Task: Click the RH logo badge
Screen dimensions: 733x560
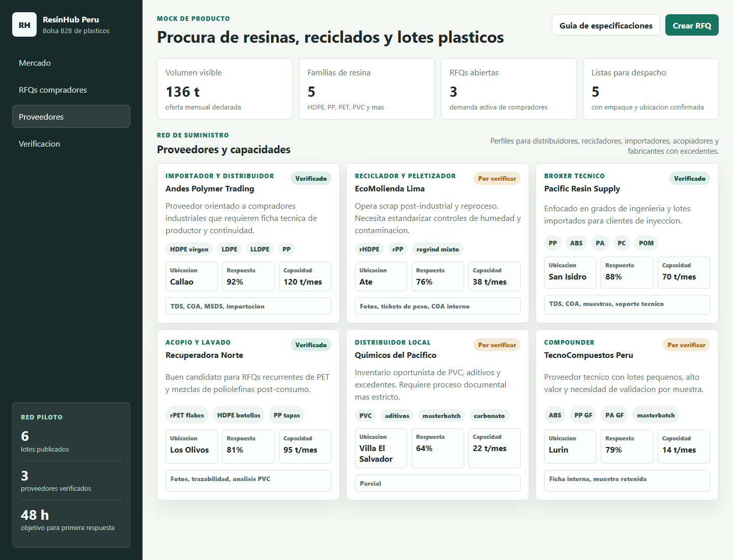Action: coord(24,24)
